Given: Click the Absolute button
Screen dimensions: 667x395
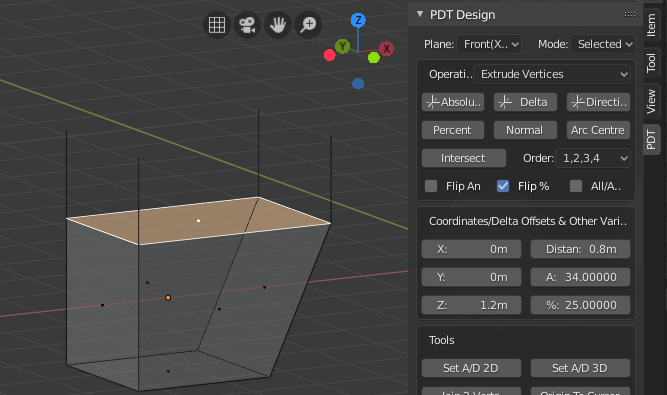Looking at the screenshot, I should coord(453,102).
